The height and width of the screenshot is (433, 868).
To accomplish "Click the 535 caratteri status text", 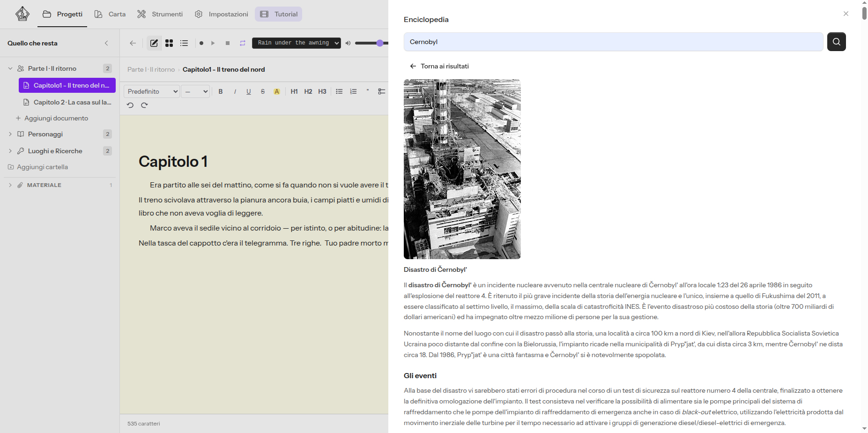I will click(x=144, y=424).
